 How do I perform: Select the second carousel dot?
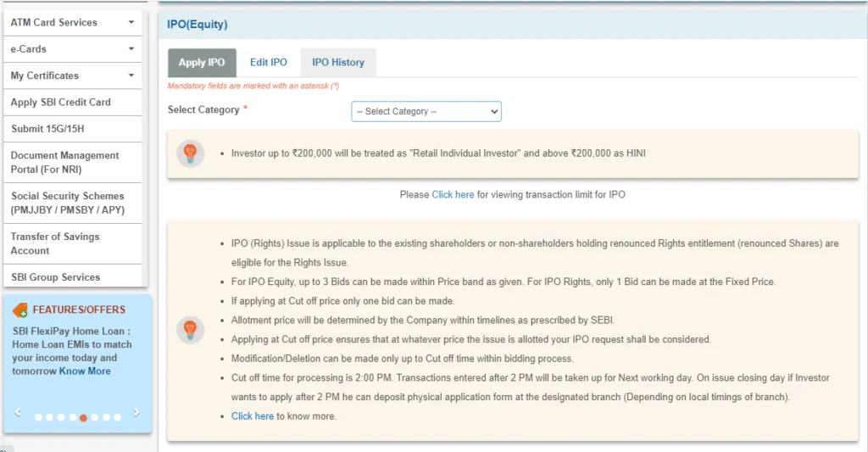pyautogui.click(x=49, y=418)
